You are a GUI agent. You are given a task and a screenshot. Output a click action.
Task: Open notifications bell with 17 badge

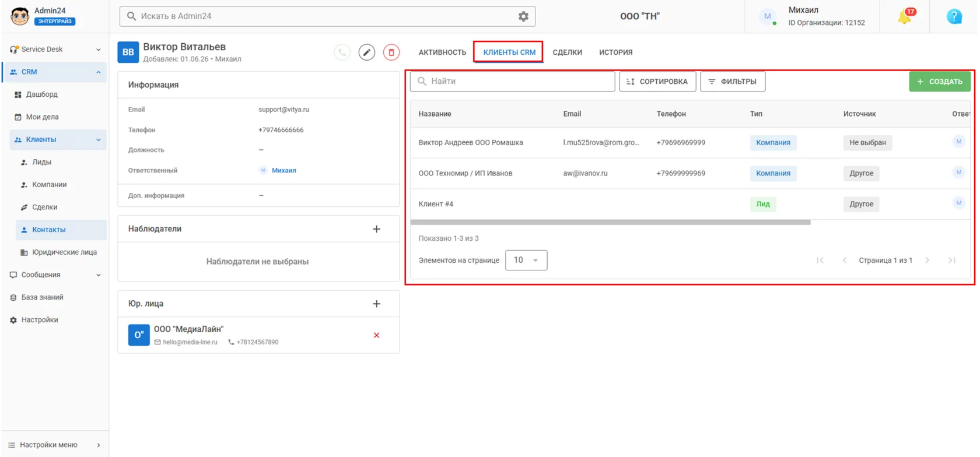907,16
